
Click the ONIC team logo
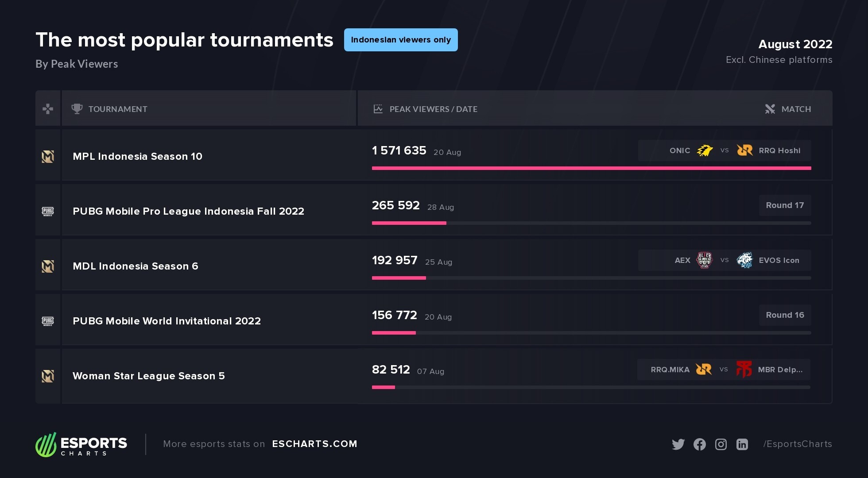(x=705, y=150)
